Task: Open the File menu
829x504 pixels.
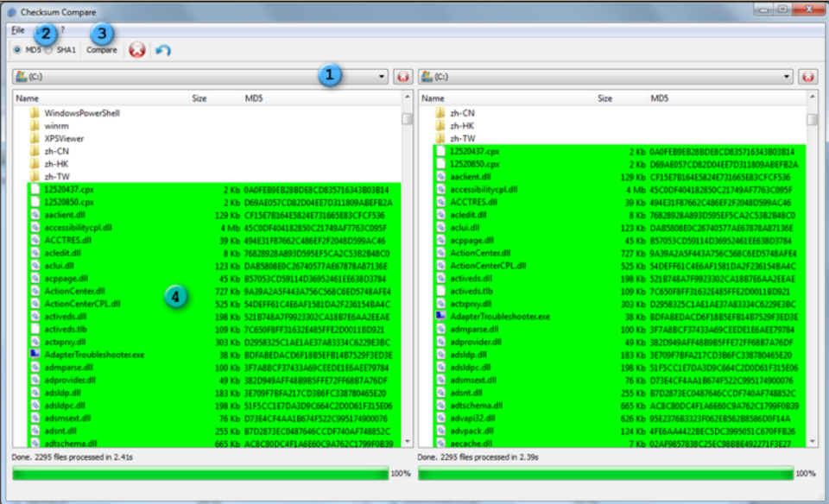Action: pos(18,30)
